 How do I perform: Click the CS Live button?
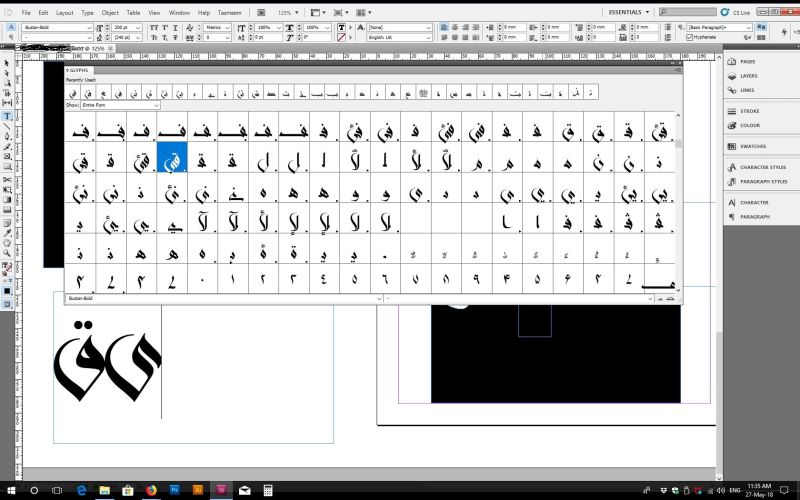(x=735, y=12)
